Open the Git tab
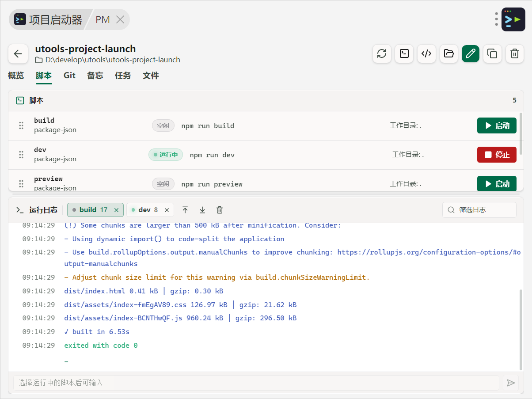532x399 pixels. point(69,76)
